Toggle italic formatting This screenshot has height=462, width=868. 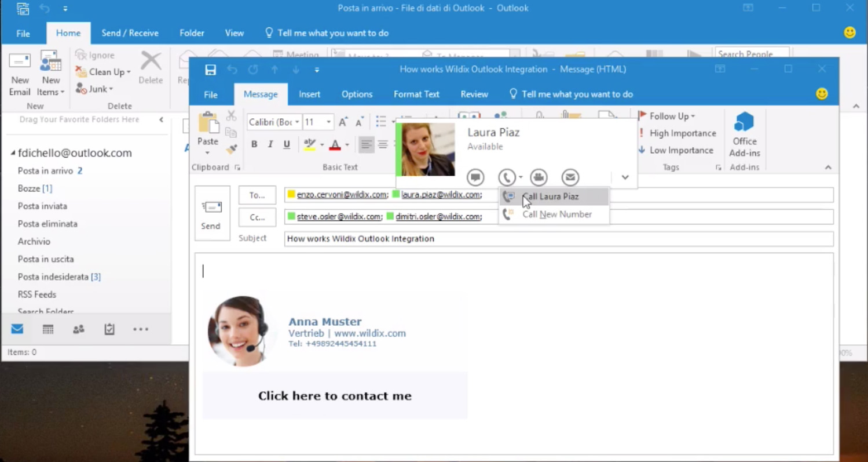[x=270, y=144]
